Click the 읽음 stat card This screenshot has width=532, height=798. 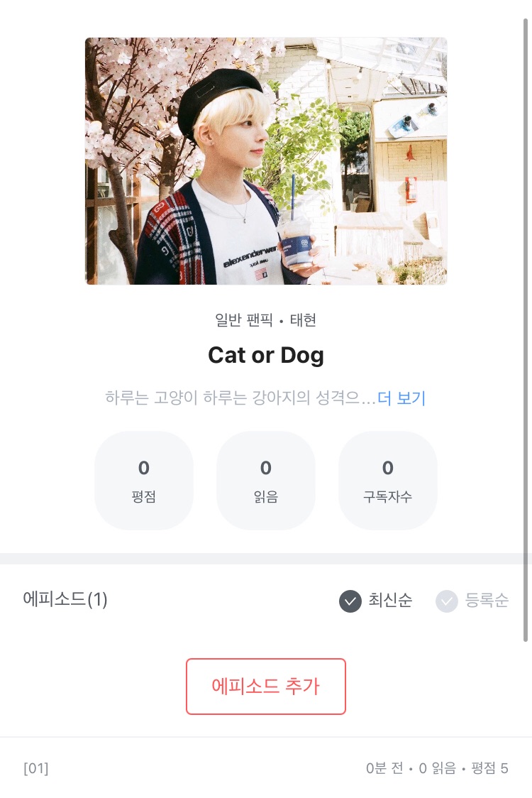266,481
